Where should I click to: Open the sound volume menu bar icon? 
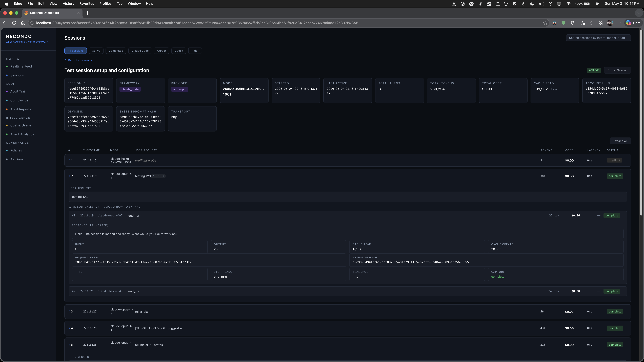[541, 4]
